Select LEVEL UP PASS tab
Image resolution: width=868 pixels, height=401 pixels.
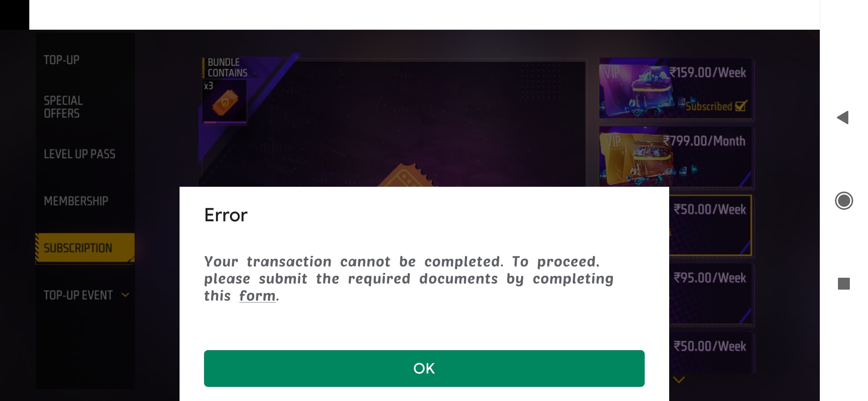[x=79, y=153]
